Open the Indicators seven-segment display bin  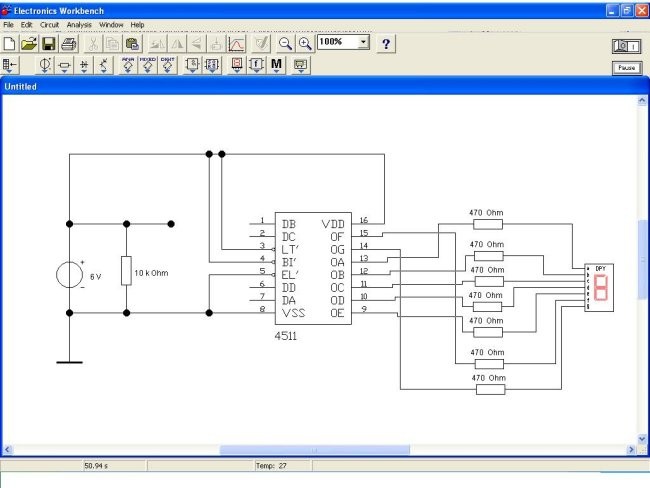coord(237,65)
